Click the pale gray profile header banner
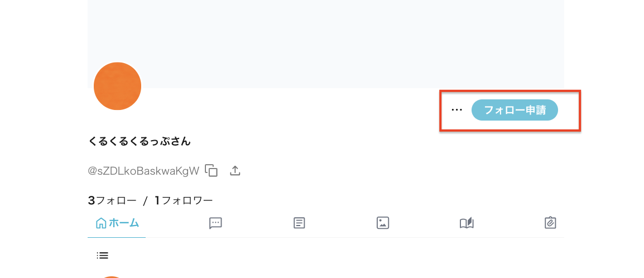Screen dimensions: 644x278 tap(326, 44)
